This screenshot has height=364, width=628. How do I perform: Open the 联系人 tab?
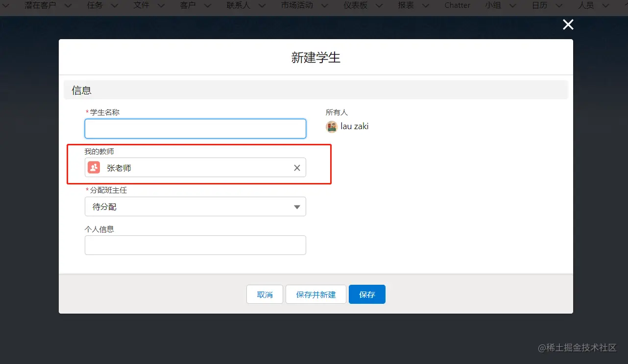239,5
